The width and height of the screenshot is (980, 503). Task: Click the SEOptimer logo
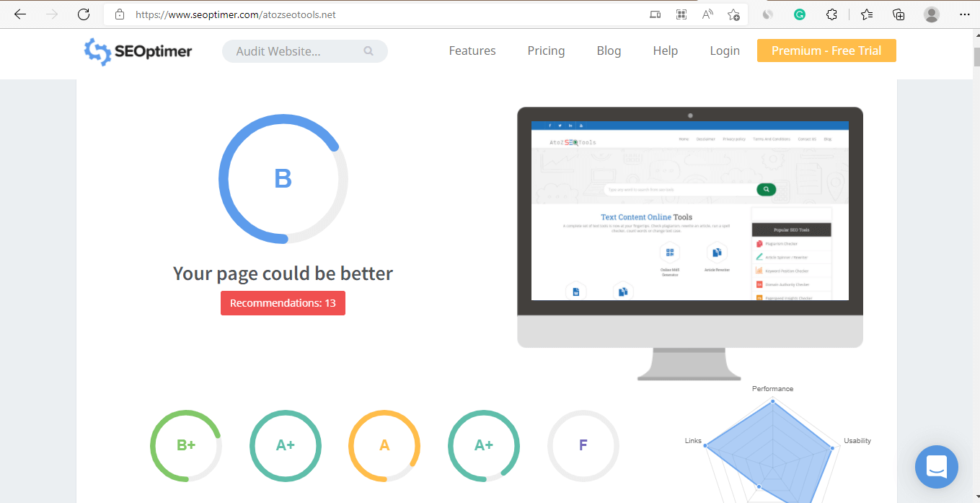click(138, 51)
